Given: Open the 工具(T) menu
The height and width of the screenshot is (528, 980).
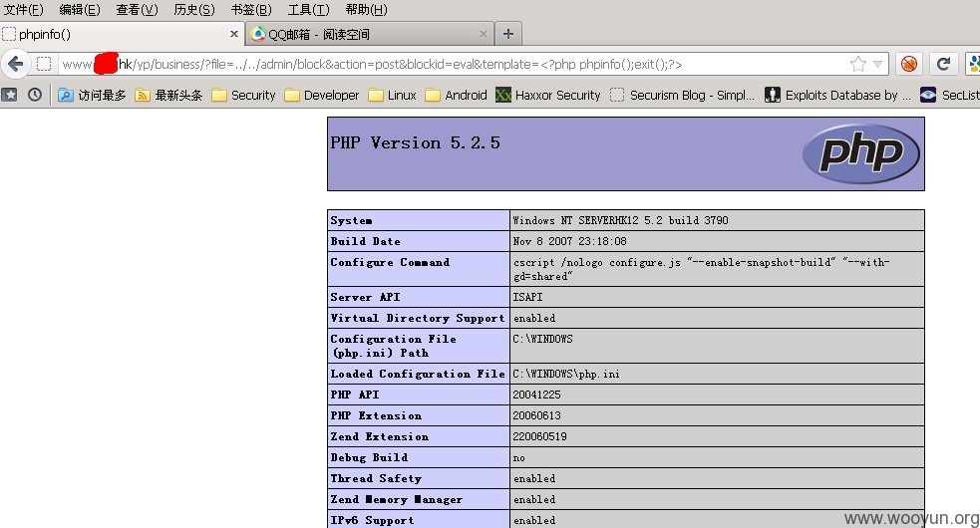Looking at the screenshot, I should tap(308, 9).
